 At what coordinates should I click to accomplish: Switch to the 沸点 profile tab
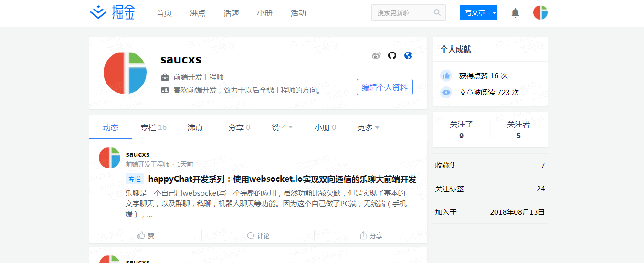click(x=195, y=127)
